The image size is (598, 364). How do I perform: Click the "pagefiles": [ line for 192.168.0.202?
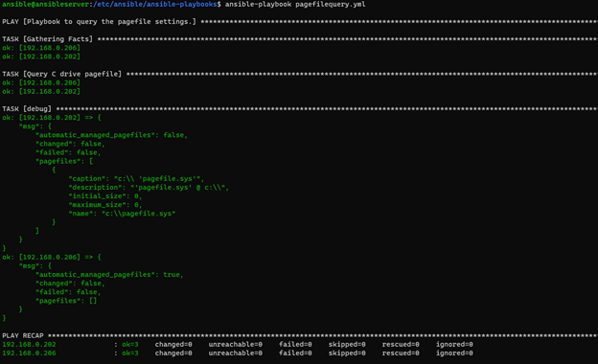(x=64, y=161)
